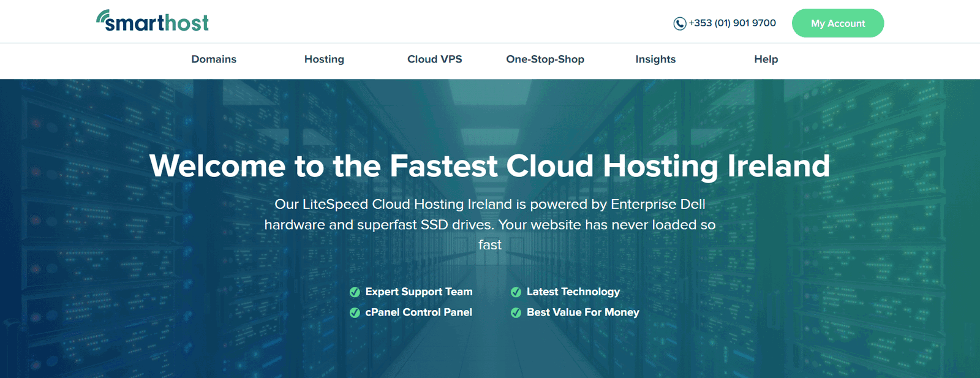This screenshot has width=980, height=378.
Task: Click the checkmark icon next to Latest Technology
Action: [516, 292]
